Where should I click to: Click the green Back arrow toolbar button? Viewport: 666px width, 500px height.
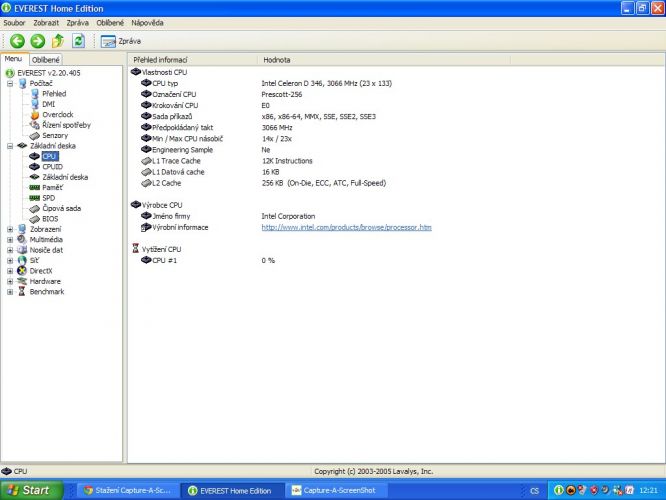(17, 41)
